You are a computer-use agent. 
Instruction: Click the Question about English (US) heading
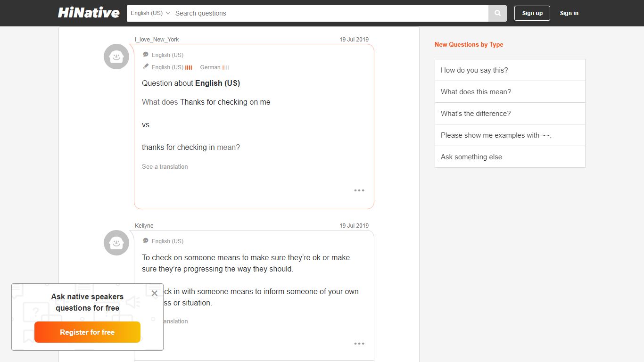[191, 83]
